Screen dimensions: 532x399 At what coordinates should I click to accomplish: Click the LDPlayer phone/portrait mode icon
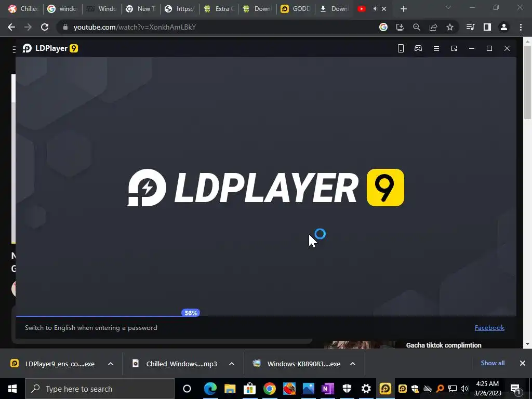(x=401, y=48)
